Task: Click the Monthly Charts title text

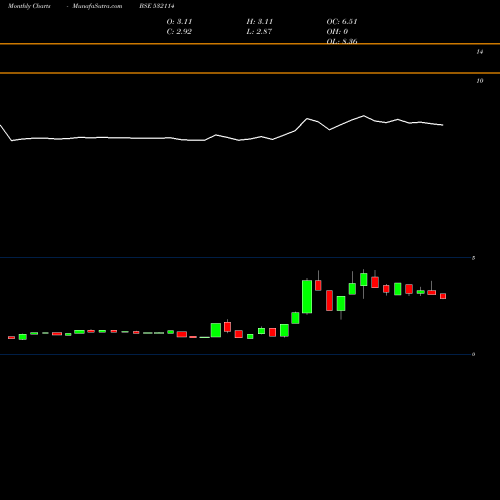Action: [29, 6]
